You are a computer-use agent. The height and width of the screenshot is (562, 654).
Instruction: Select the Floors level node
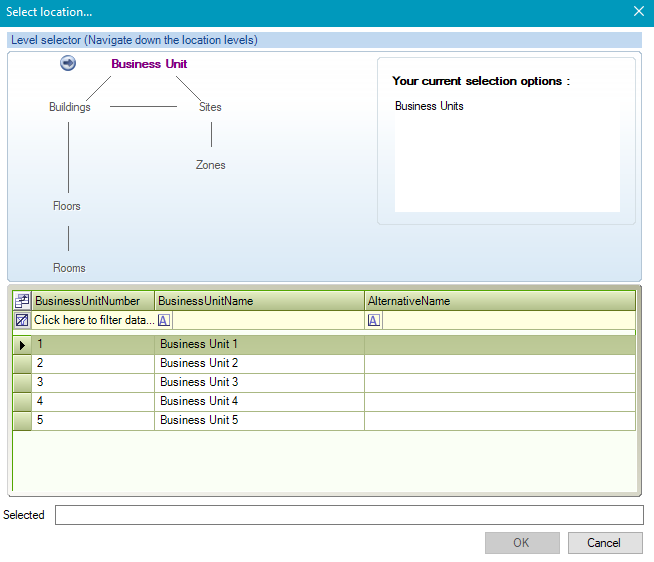(67, 206)
